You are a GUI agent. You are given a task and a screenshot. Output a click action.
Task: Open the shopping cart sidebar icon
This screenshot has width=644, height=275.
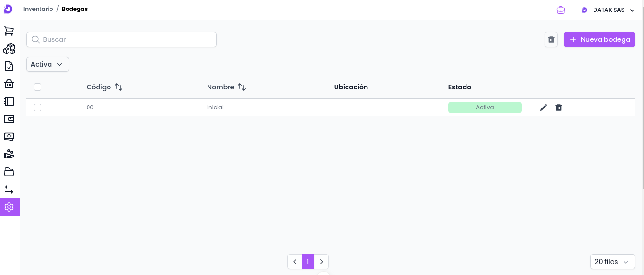(x=9, y=31)
